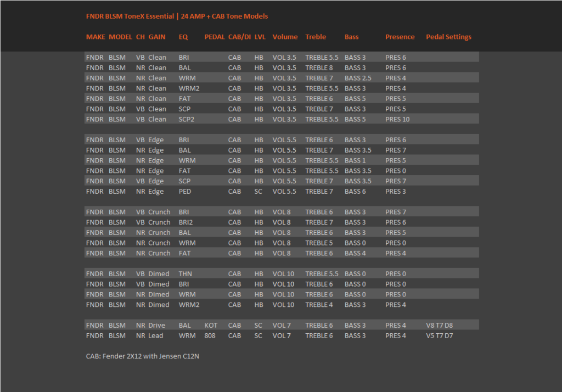Screen dimensions: 562x392
Task: Click 'BASS 5' in Clean FAT row
Action: coord(355,99)
